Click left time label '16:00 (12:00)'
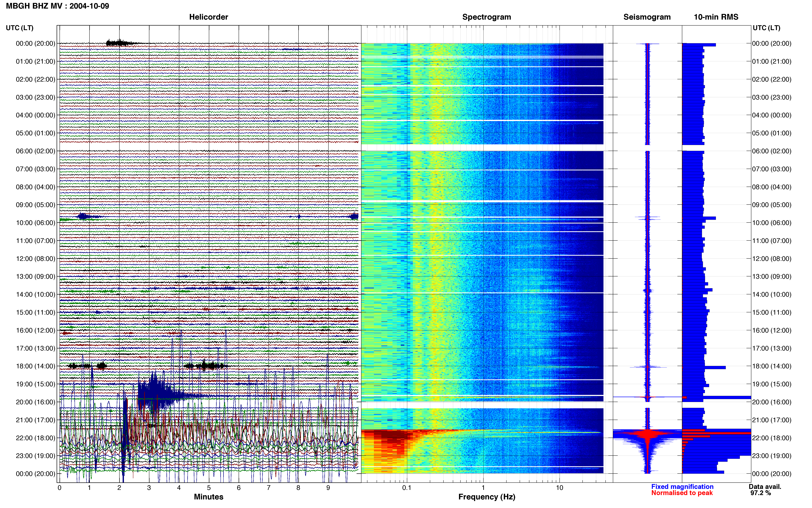 click(36, 330)
